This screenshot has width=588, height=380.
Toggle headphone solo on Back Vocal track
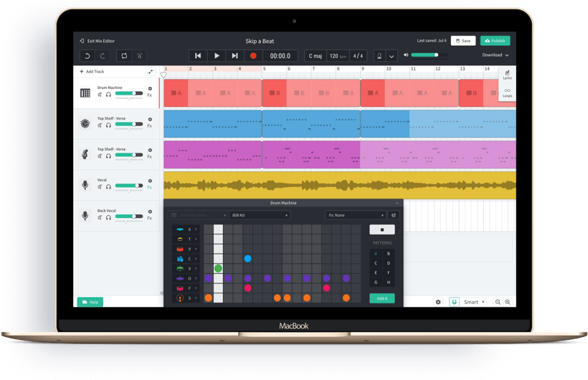pyautogui.click(x=108, y=217)
